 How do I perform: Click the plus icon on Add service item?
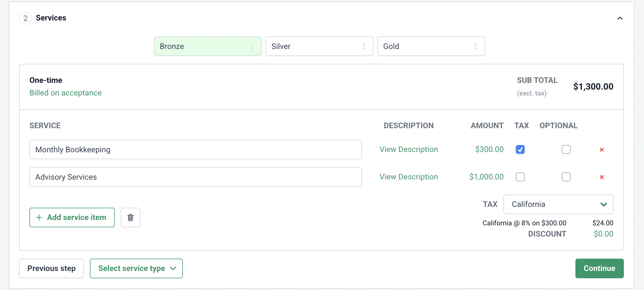(x=39, y=217)
